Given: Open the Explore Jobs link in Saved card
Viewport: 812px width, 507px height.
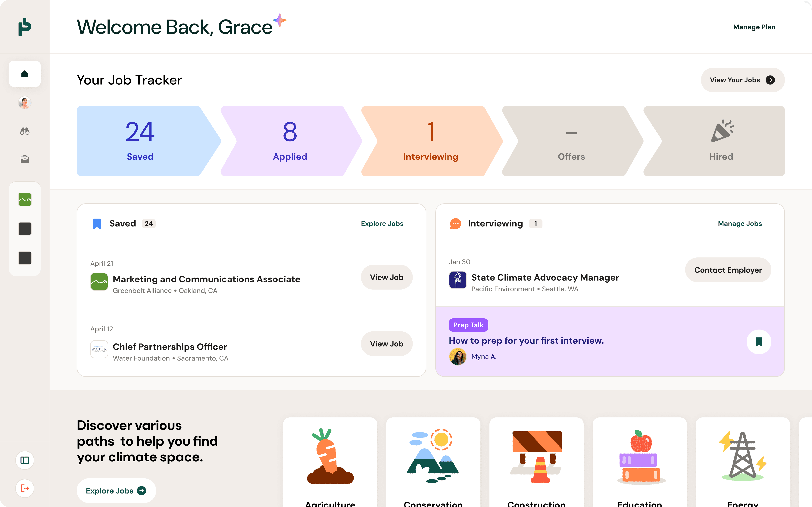Looking at the screenshot, I should (382, 224).
